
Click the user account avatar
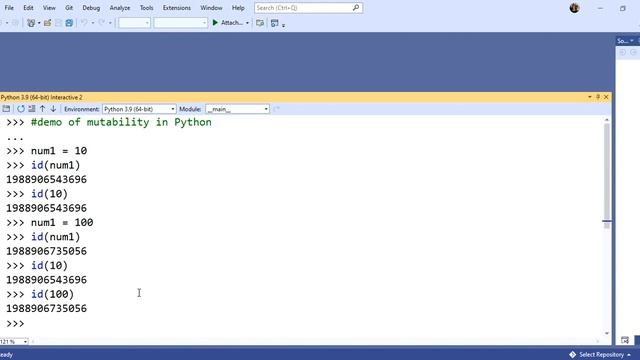coord(574,8)
